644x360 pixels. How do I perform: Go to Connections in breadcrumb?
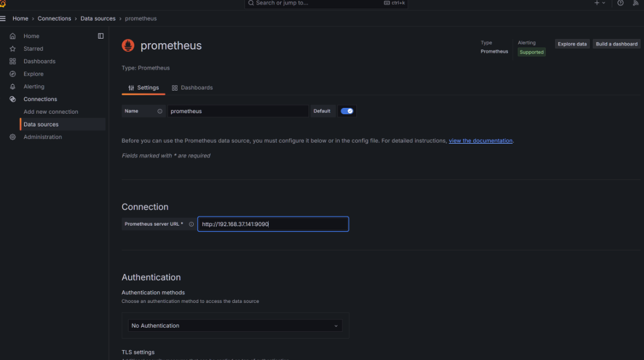(54, 18)
